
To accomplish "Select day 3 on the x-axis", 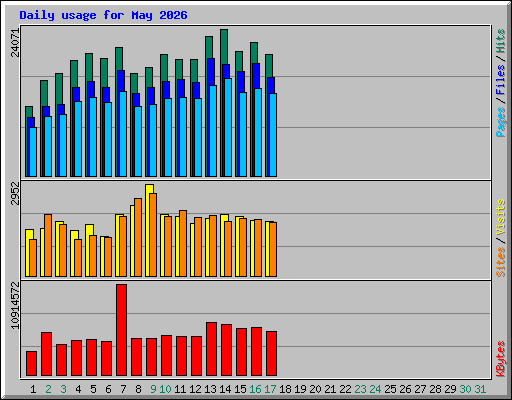I will point(63,389).
